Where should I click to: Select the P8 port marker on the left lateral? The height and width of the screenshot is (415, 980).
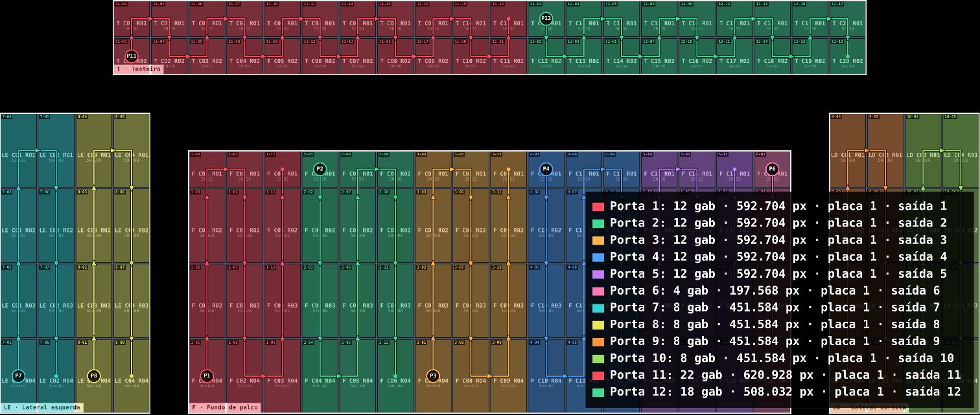tap(94, 376)
